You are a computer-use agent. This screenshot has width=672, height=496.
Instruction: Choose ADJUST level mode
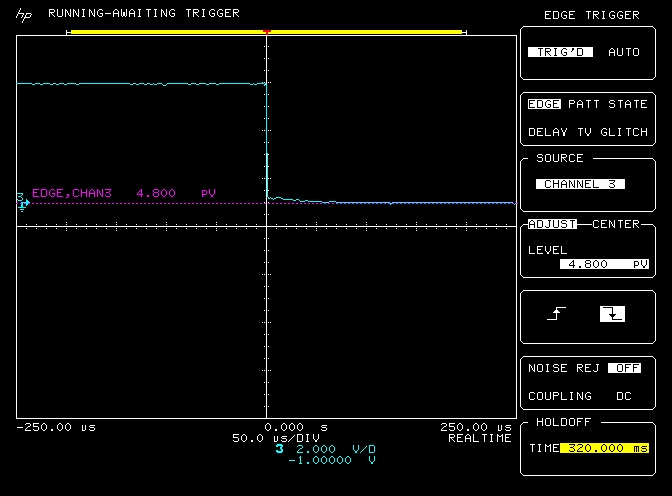(x=552, y=224)
